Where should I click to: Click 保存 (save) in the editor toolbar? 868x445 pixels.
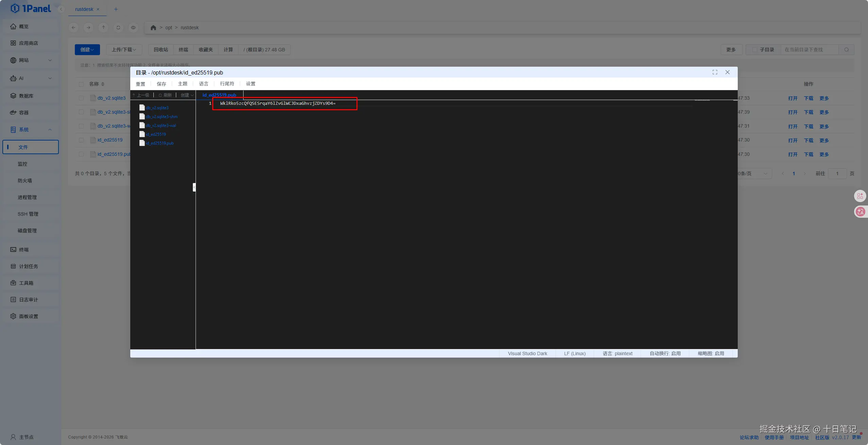pos(161,84)
